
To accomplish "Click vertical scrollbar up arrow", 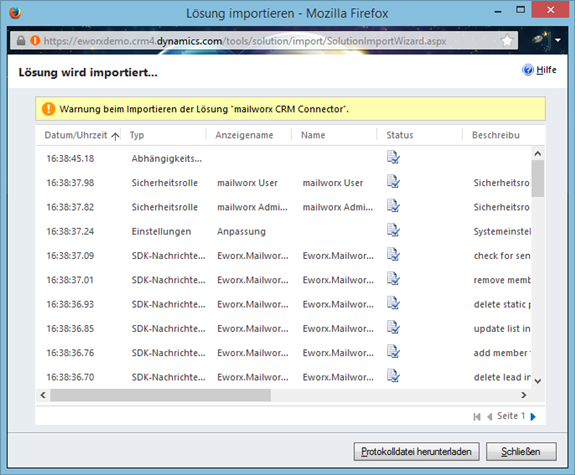I will pyautogui.click(x=538, y=154).
